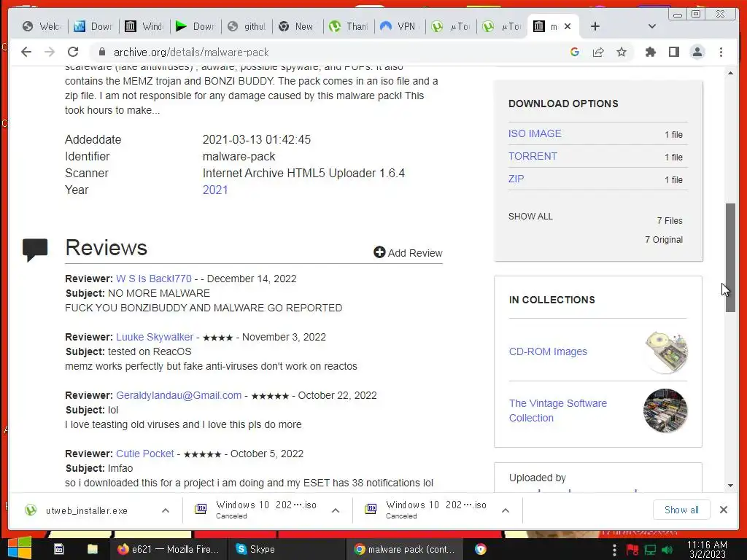This screenshot has height=560, width=747.
Task: Open the Chrome profile avatar
Action: 697,52
